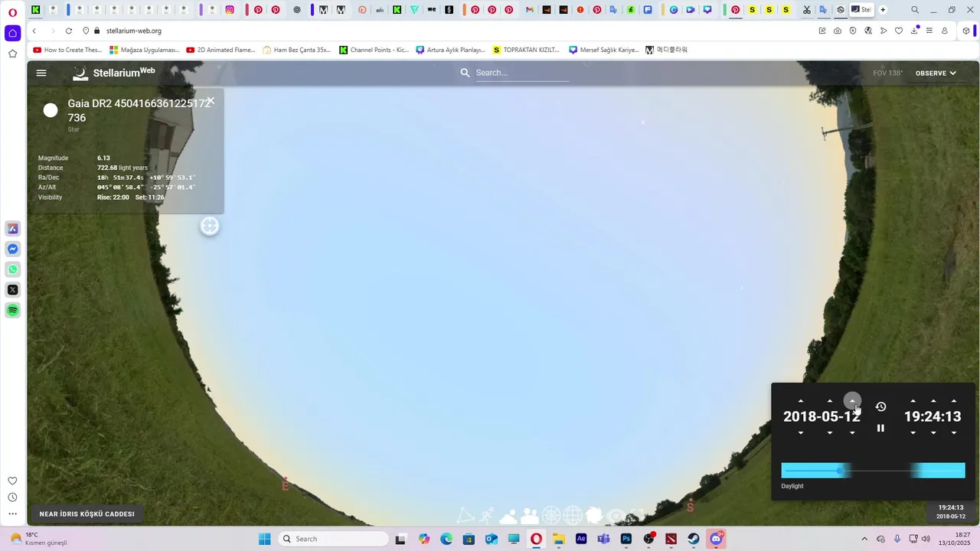980x551 pixels.
Task: Open '2D Animated Flame...' bookmark
Action: tap(221, 50)
